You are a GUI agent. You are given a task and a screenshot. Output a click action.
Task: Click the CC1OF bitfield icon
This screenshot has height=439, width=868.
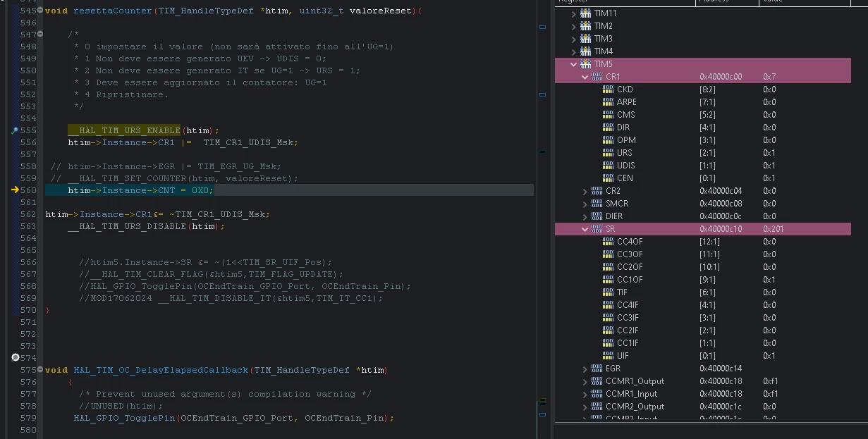coord(608,280)
